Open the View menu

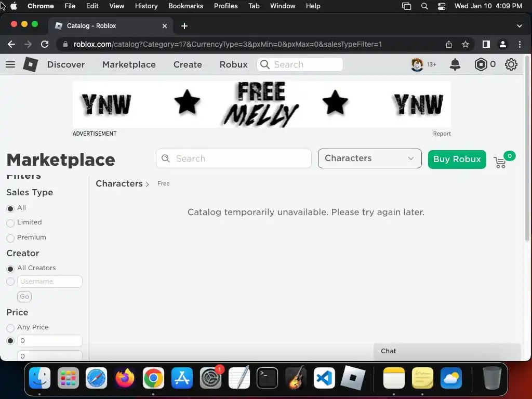click(x=117, y=6)
